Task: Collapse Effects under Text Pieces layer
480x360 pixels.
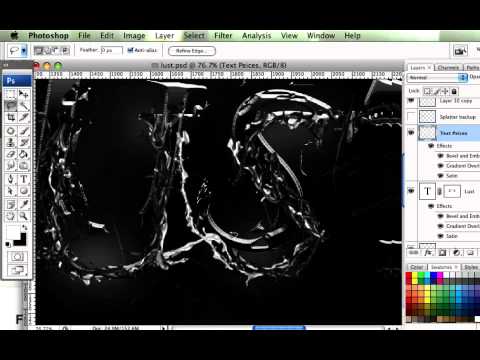Action: [431, 146]
